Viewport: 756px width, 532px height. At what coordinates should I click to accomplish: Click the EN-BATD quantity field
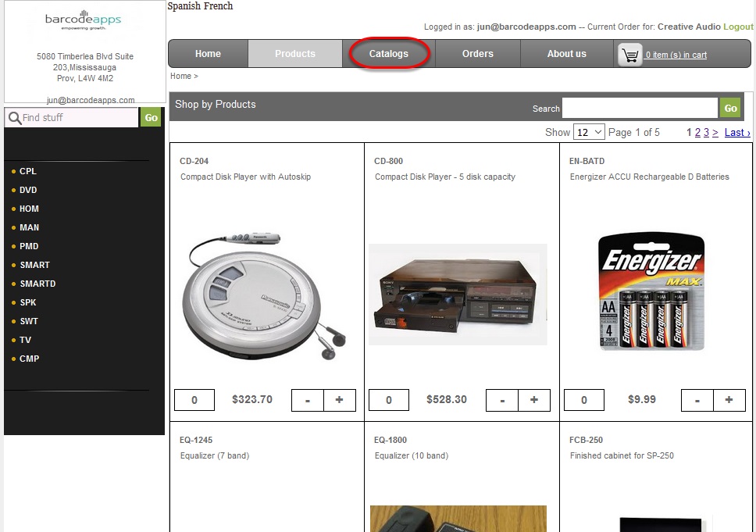(x=584, y=400)
